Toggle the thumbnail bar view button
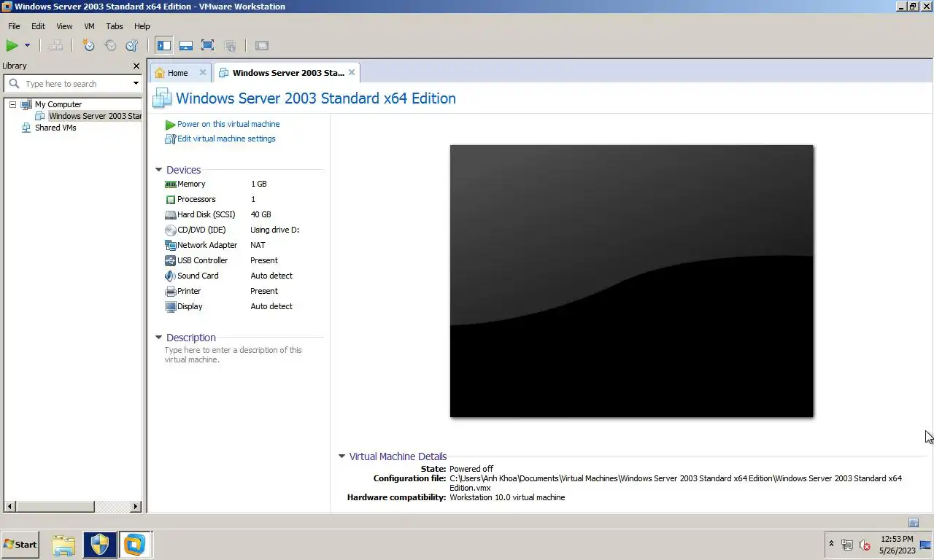934x560 pixels. pos(186,45)
